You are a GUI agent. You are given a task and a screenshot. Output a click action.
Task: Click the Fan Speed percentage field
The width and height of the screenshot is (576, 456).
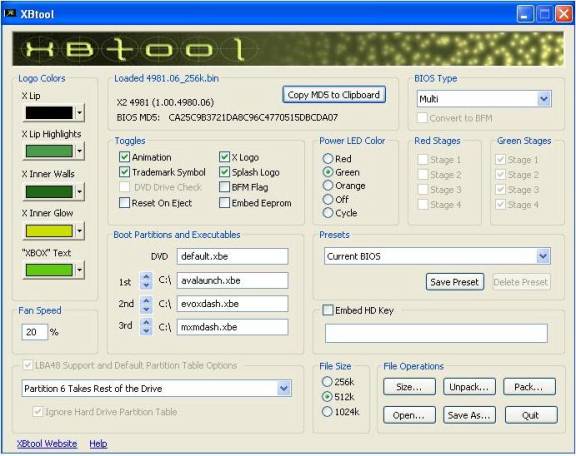[35, 332]
